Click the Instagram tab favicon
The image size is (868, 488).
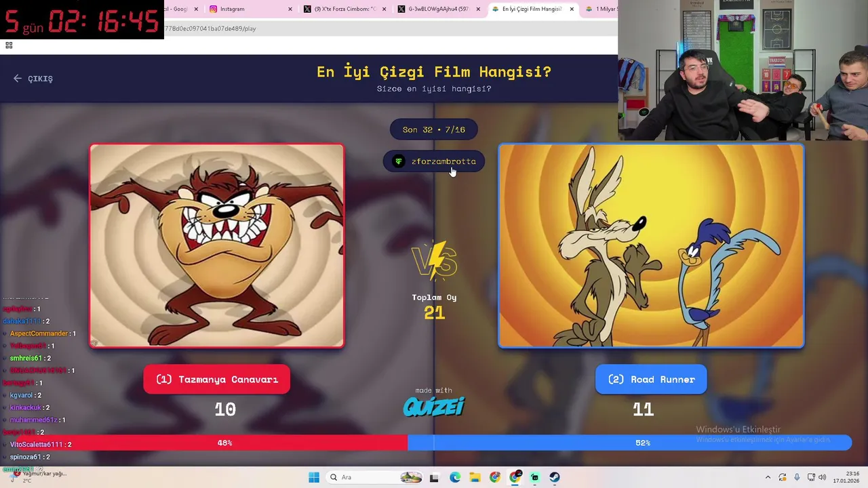214,9
